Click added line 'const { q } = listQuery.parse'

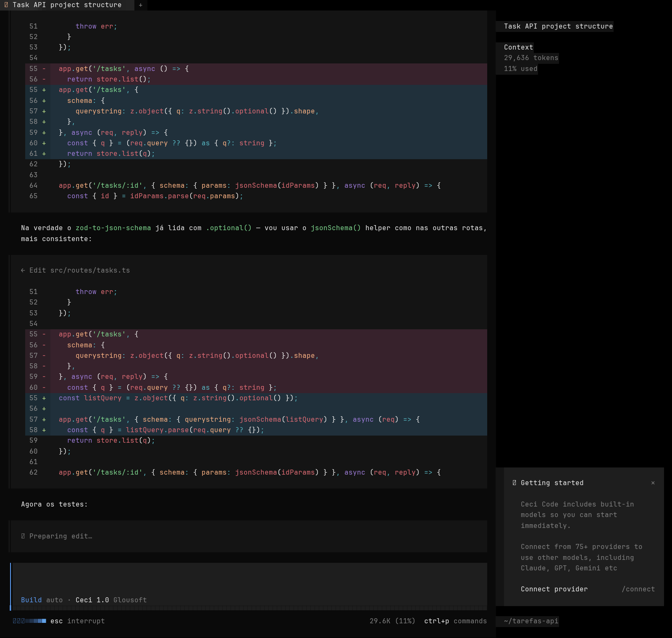click(x=256, y=430)
